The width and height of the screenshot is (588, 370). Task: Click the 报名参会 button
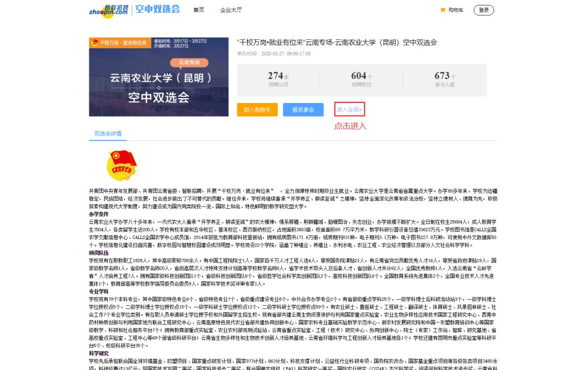[303, 110]
